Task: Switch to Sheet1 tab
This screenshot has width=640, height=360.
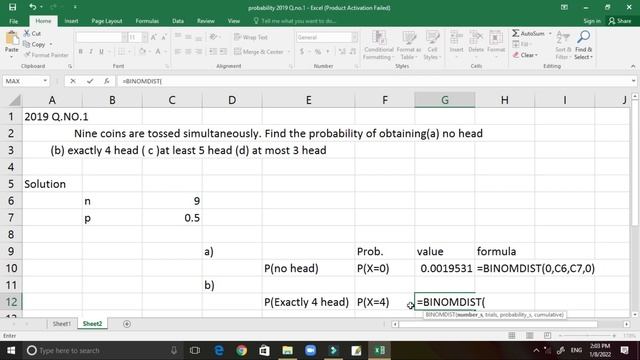Action: (x=62, y=324)
